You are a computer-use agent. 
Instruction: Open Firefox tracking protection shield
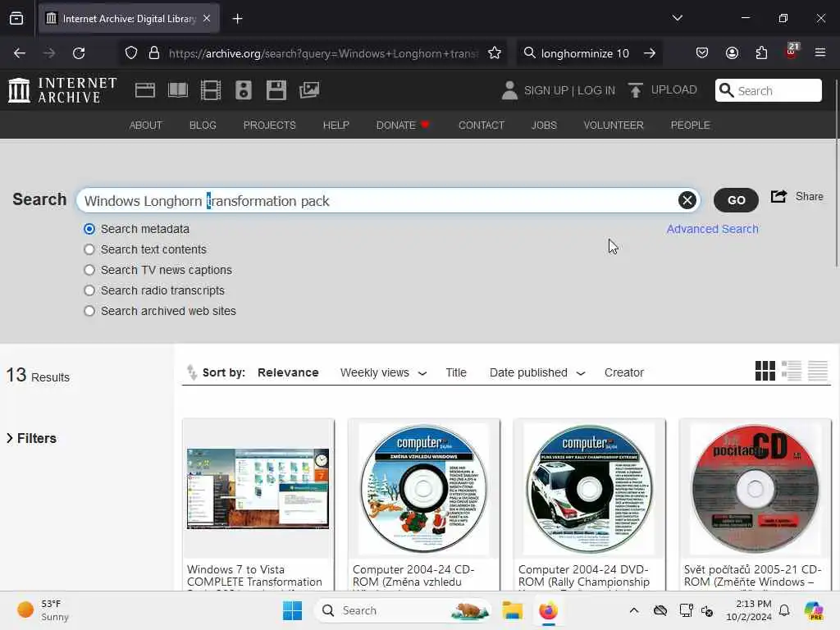131,53
